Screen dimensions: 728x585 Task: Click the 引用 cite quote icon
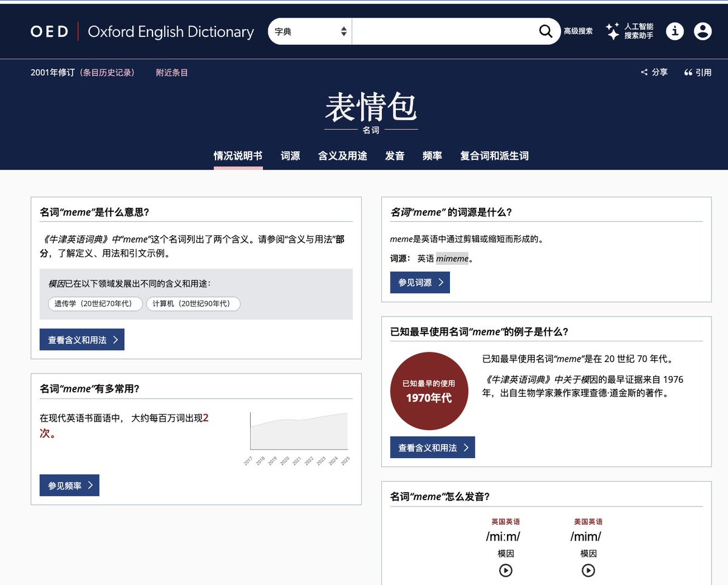coord(688,72)
